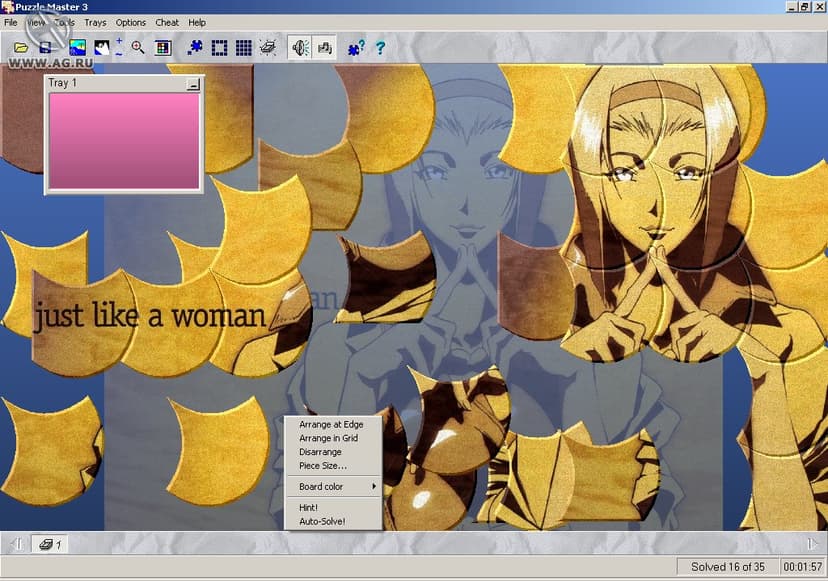Click the right scroll arrow on tray bar
The width and height of the screenshot is (828, 581).
tap(812, 543)
